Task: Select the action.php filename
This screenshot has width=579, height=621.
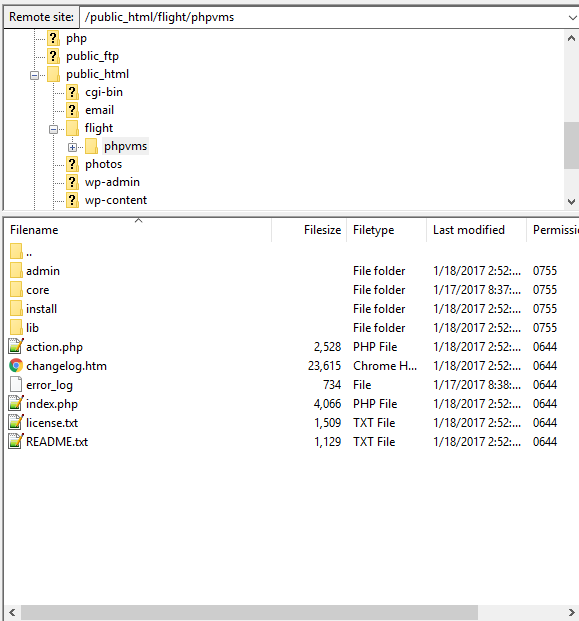Action: 55,347
